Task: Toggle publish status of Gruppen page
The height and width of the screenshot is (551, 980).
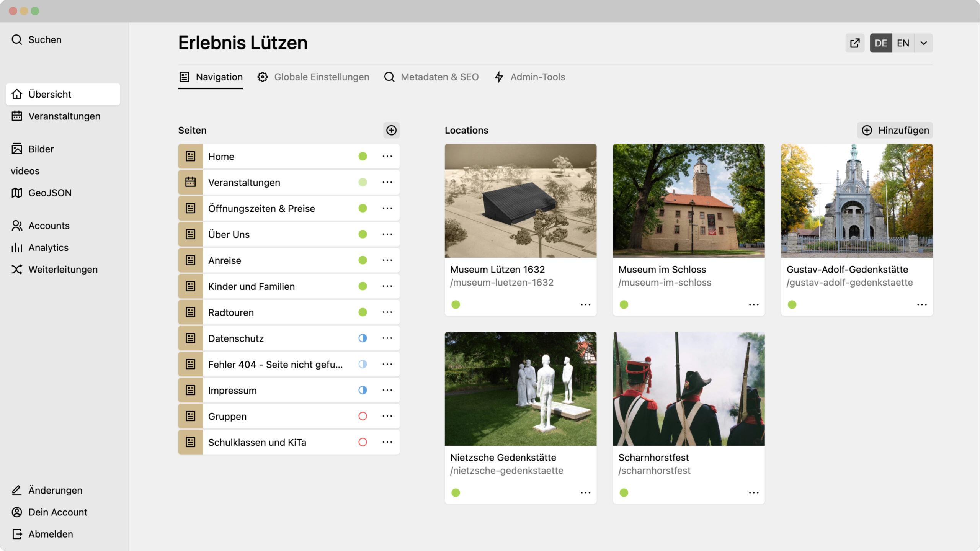Action: [363, 416]
